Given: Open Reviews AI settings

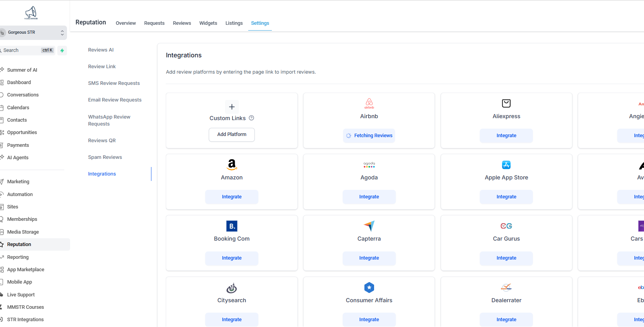Looking at the screenshot, I should pos(101,50).
